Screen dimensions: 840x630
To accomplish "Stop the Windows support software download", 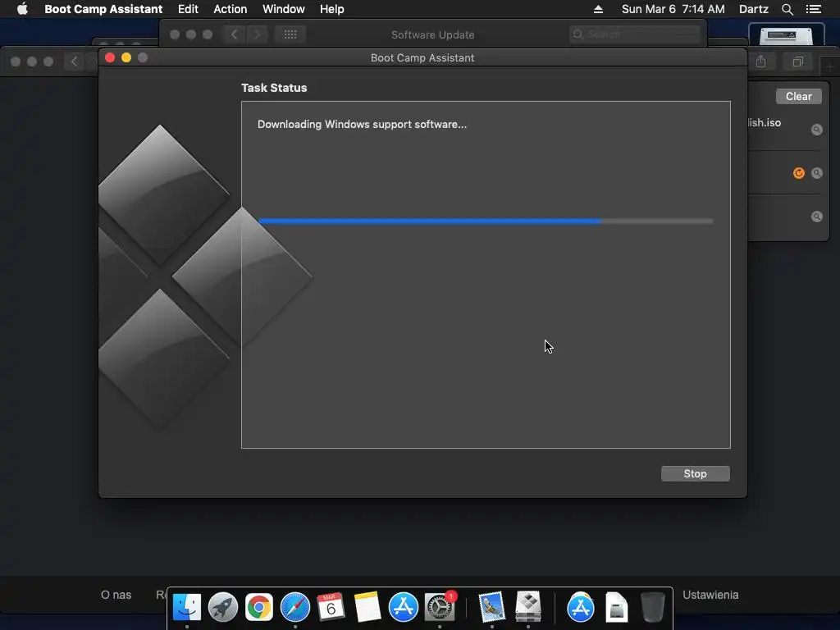I will (695, 473).
